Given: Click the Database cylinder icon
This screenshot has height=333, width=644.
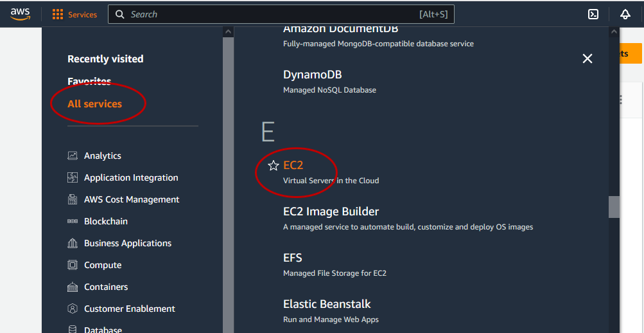Looking at the screenshot, I should [73, 330].
